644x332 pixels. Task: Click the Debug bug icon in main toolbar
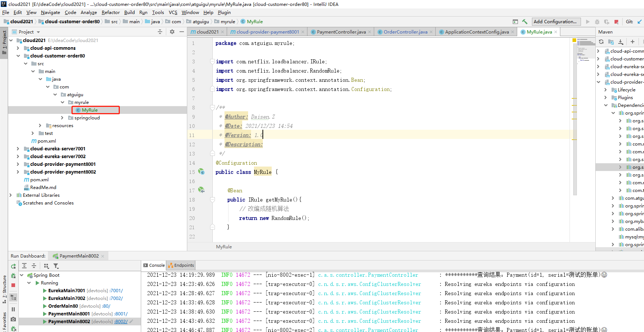tap(597, 22)
